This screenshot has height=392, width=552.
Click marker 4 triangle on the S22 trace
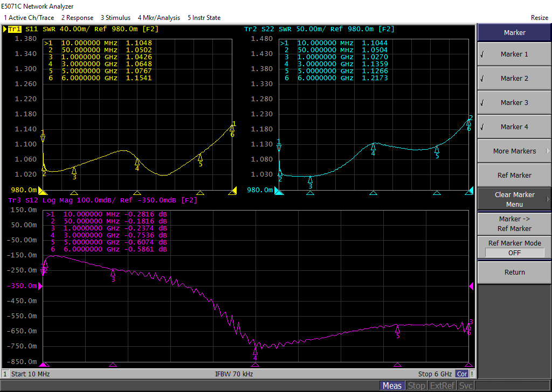click(x=373, y=146)
